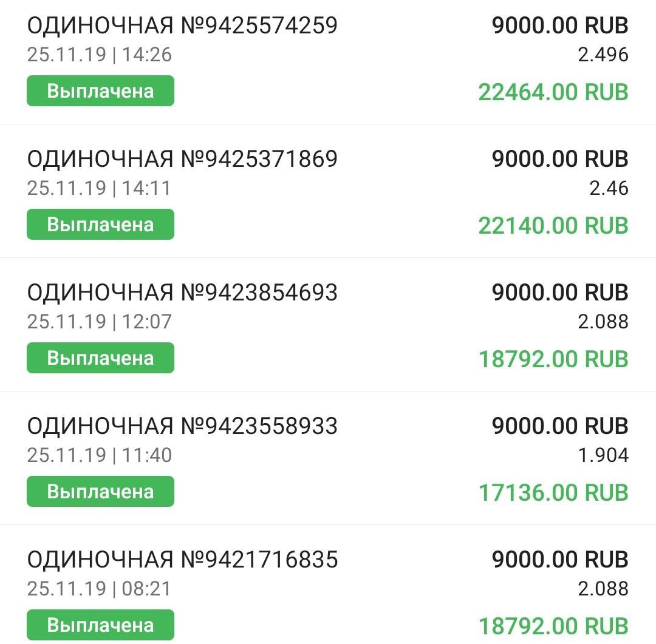Open single bet №9425371869
Viewport: 656px width, 644px height.
[182, 159]
